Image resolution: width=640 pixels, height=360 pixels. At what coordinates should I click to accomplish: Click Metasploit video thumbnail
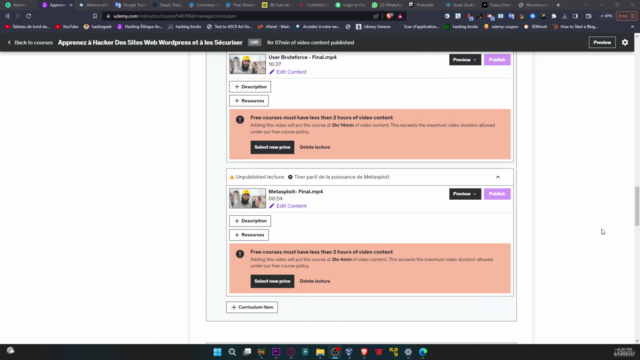(x=247, y=198)
